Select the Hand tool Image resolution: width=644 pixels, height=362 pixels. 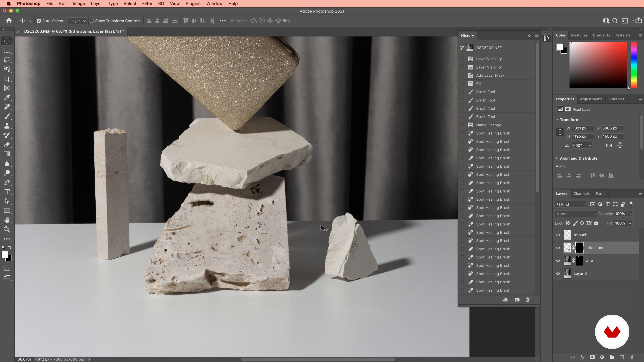pos(7,220)
